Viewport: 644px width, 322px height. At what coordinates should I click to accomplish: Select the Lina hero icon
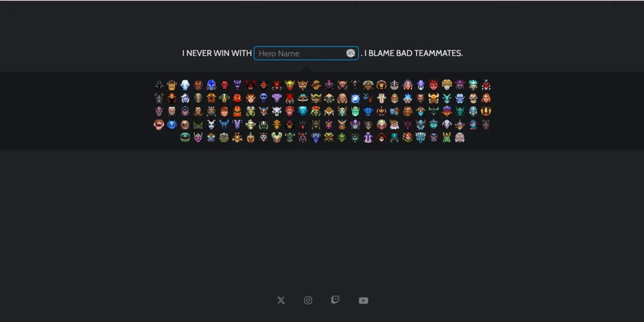click(486, 98)
